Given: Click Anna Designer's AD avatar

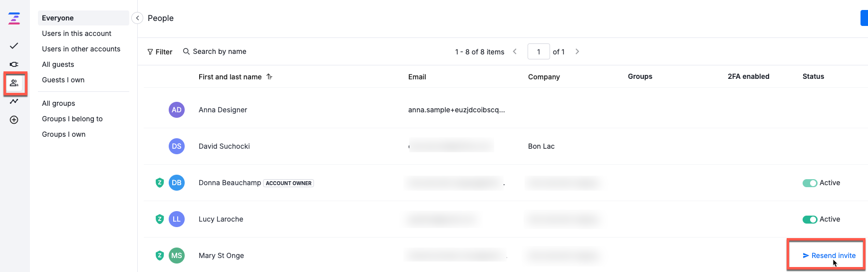Looking at the screenshot, I should coord(177,110).
